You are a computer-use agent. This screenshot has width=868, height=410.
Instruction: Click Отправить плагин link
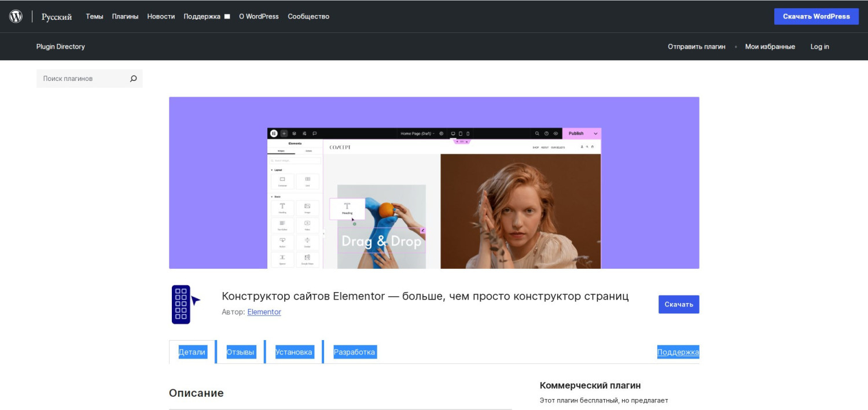[696, 46]
